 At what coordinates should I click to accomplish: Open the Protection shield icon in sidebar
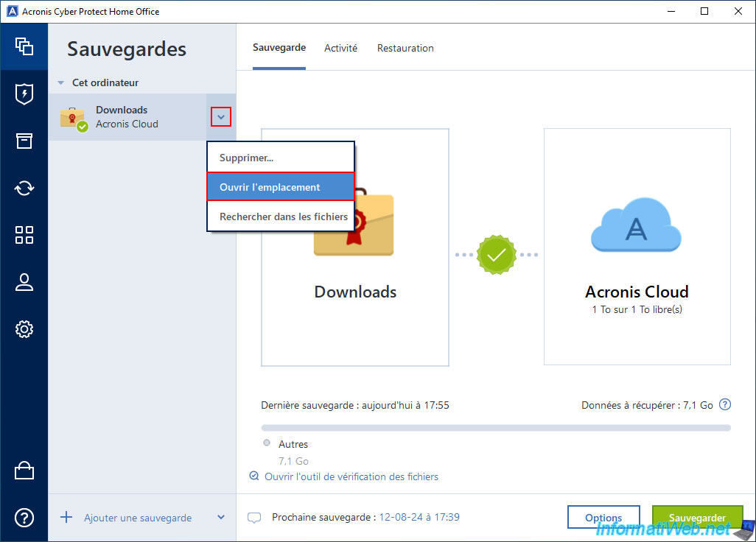(x=24, y=94)
